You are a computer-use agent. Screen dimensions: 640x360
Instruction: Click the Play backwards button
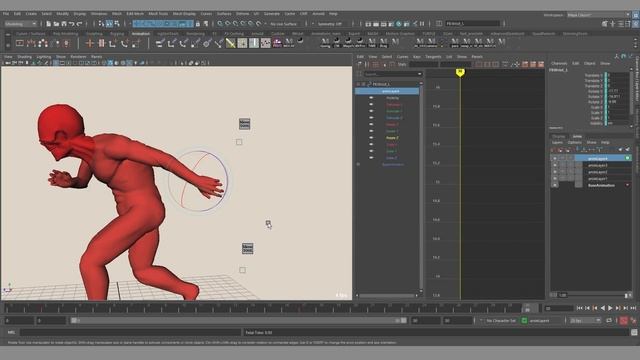[602, 308]
